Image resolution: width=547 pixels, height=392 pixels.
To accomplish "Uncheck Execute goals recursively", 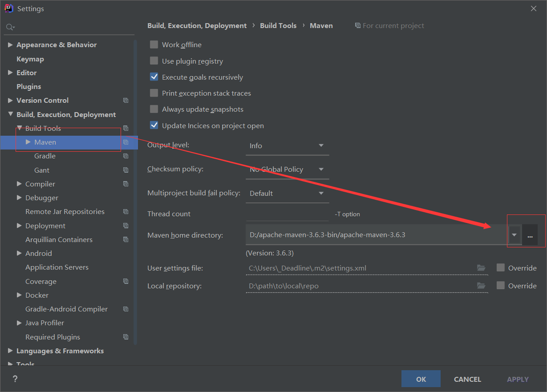I will pyautogui.click(x=154, y=77).
